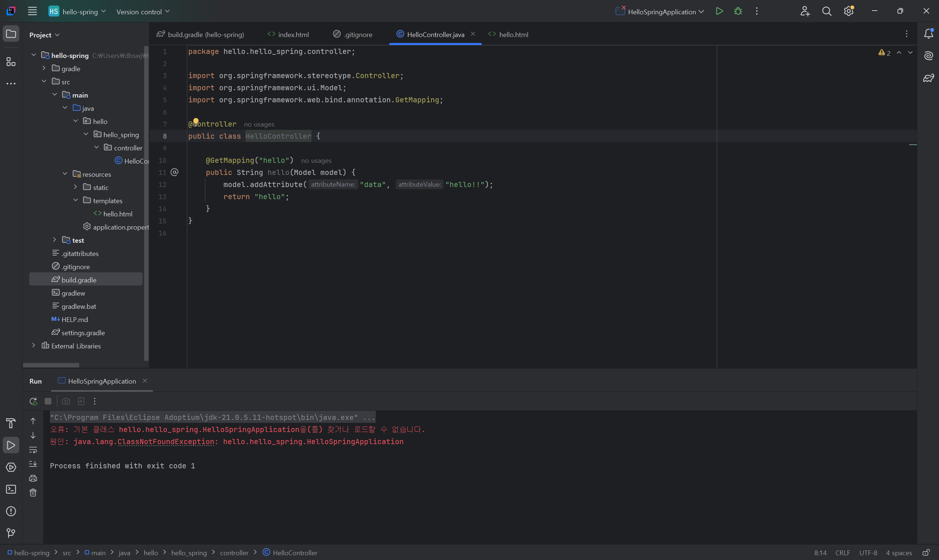Viewport: 939px width, 560px height.
Task: Open Notifications bell icon
Action: (x=928, y=34)
